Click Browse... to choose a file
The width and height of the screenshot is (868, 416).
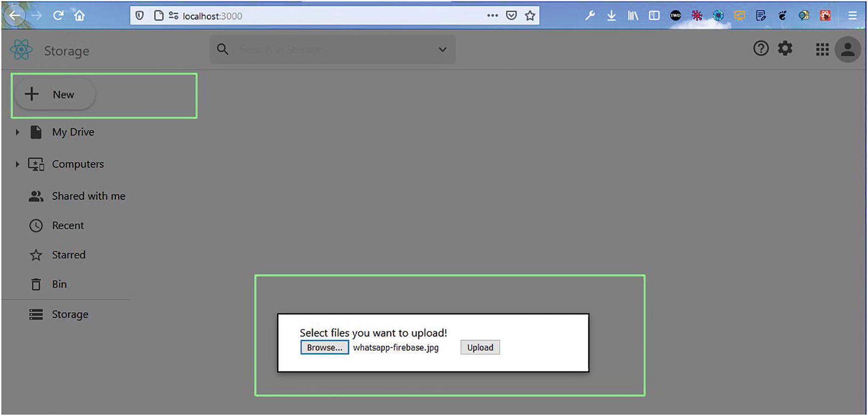tap(324, 348)
